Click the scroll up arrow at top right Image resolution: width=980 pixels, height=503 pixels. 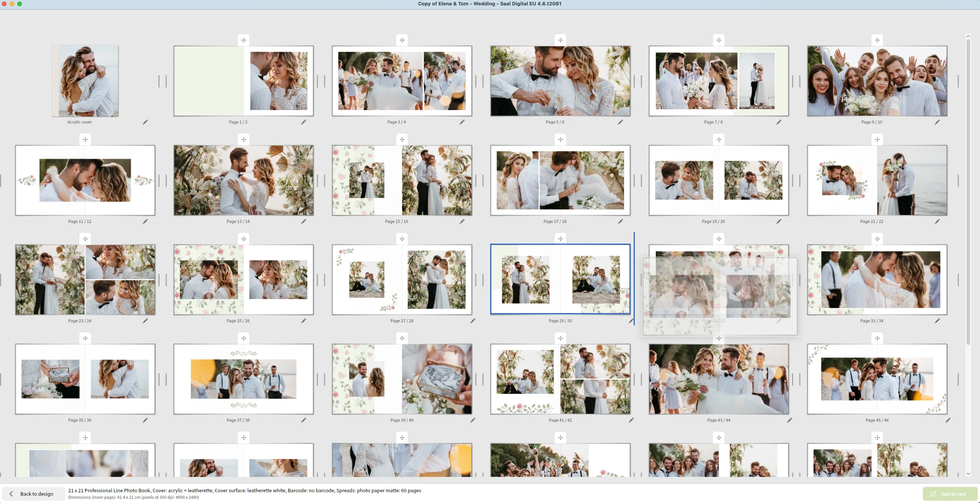[x=968, y=36]
